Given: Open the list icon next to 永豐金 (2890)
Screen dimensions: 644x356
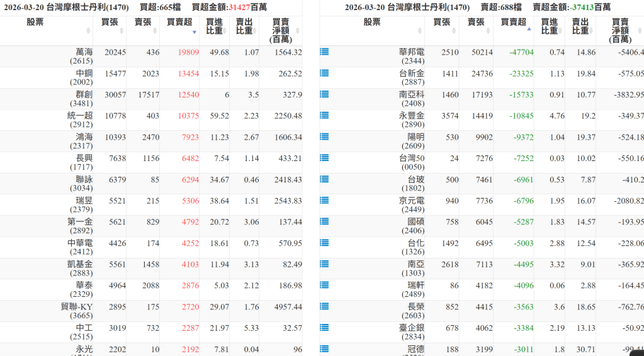Looking at the screenshot, I should (x=324, y=116).
